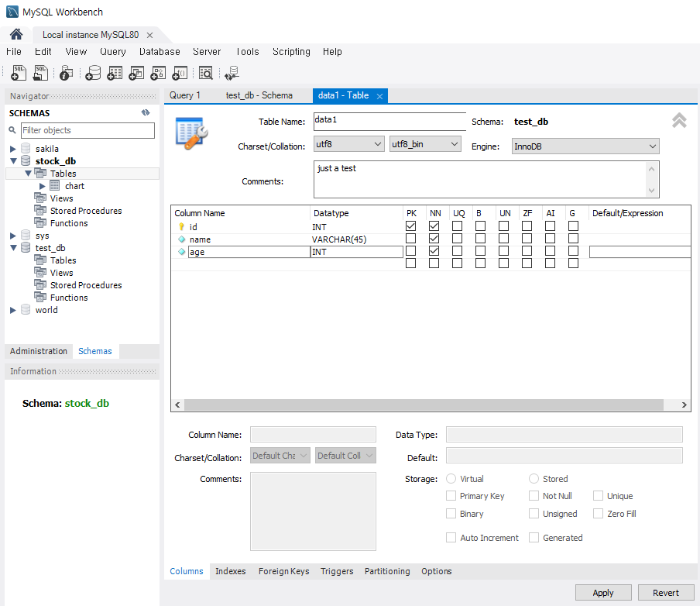
Task: Close the data1 - Table tab
Action: pos(379,96)
